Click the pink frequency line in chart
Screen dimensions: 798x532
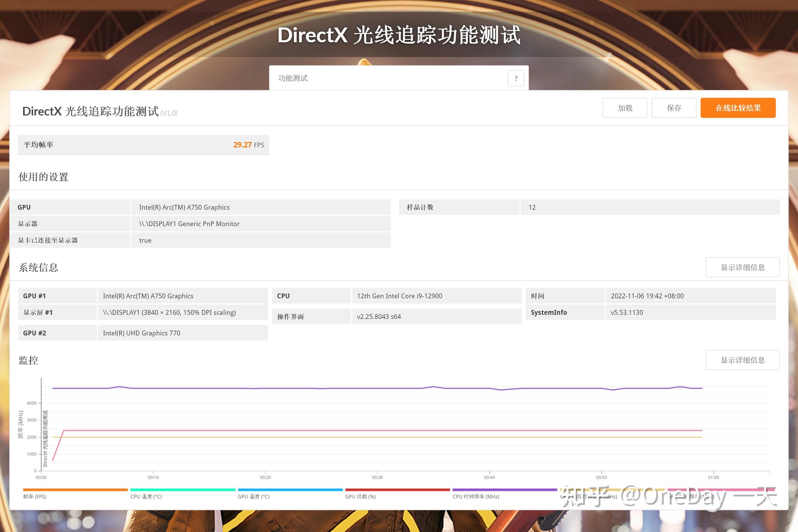(377, 430)
